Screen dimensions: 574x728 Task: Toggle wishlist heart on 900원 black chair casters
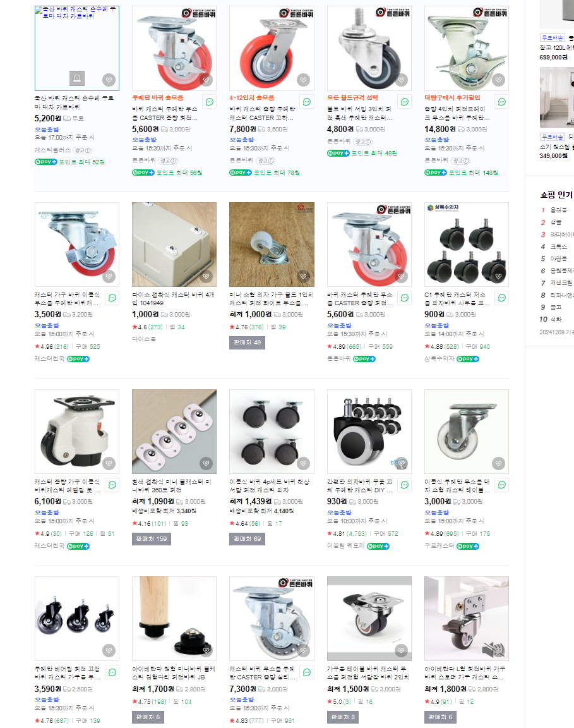(x=498, y=276)
